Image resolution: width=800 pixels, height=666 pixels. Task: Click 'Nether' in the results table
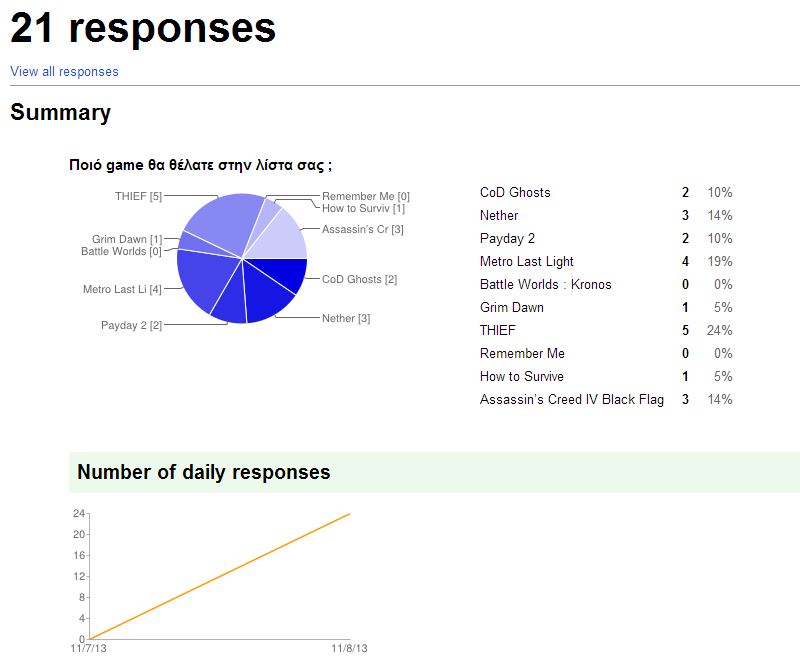click(499, 215)
